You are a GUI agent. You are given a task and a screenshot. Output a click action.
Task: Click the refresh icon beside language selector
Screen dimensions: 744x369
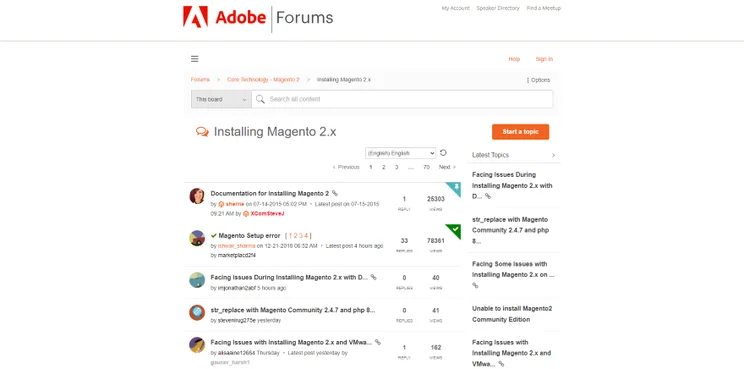click(443, 153)
